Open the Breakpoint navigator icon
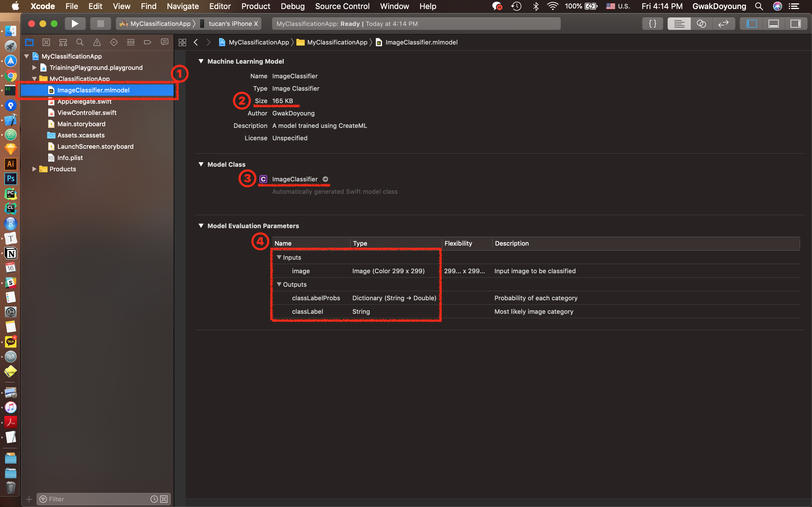 click(147, 42)
